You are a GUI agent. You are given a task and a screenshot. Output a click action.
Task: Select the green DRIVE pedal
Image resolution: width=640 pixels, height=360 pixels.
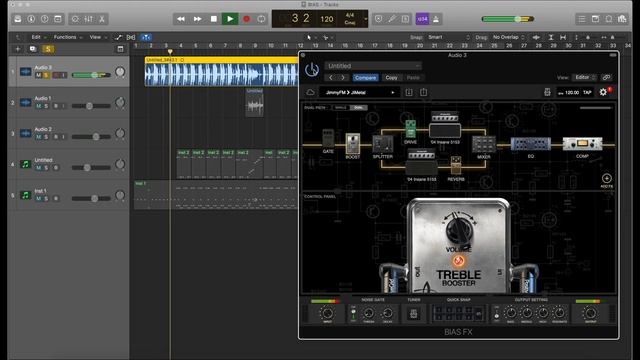[x=410, y=129]
